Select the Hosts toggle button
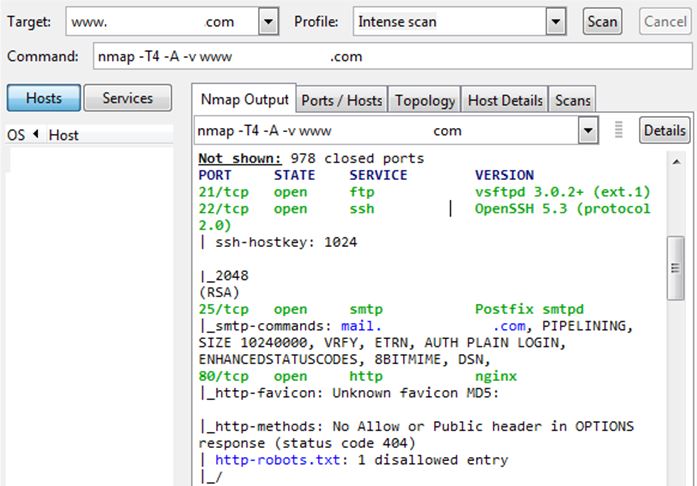The image size is (697, 486). pyautogui.click(x=44, y=98)
